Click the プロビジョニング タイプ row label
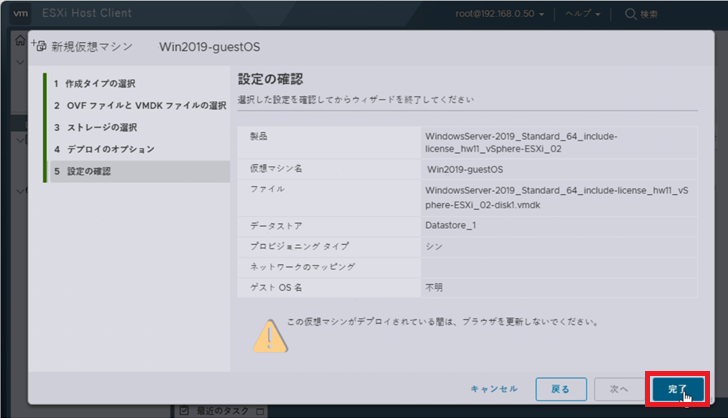The height and width of the screenshot is (418, 728). pyautogui.click(x=299, y=247)
